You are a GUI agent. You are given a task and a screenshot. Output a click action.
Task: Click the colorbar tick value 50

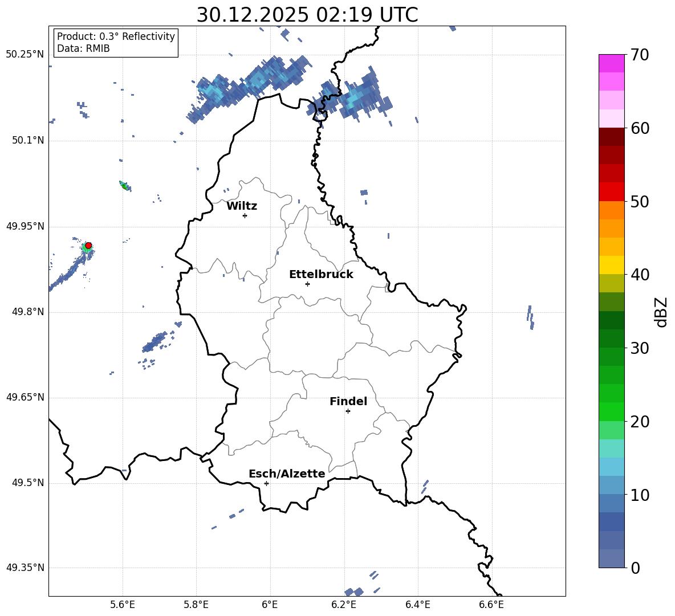[639, 201]
